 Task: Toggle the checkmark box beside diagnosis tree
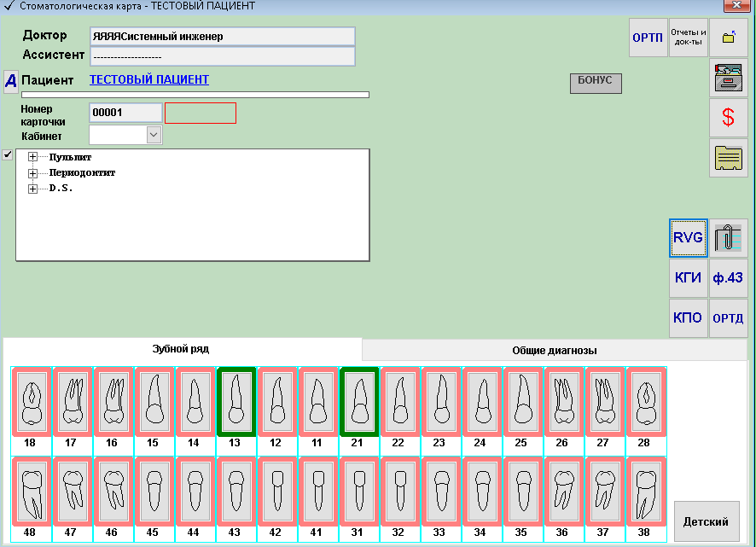pos(8,155)
